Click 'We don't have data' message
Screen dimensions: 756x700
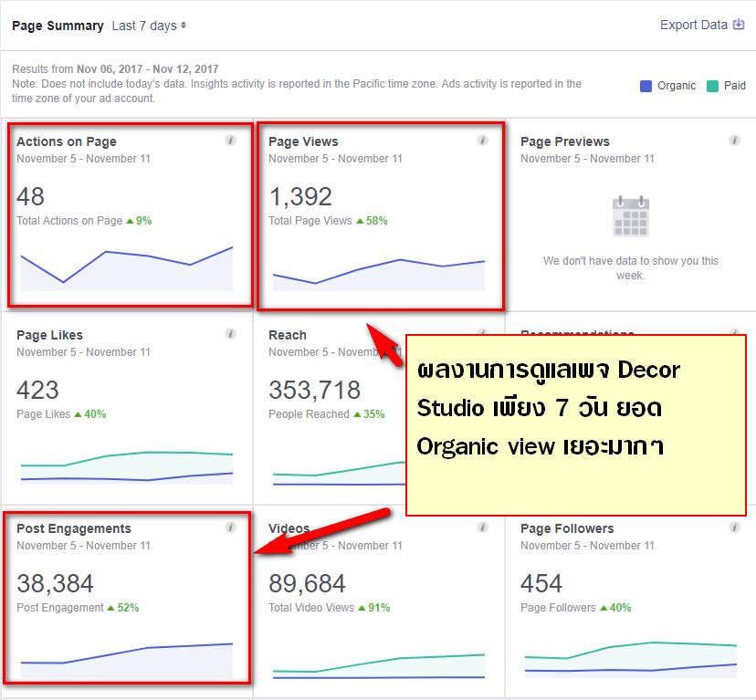pos(631,268)
